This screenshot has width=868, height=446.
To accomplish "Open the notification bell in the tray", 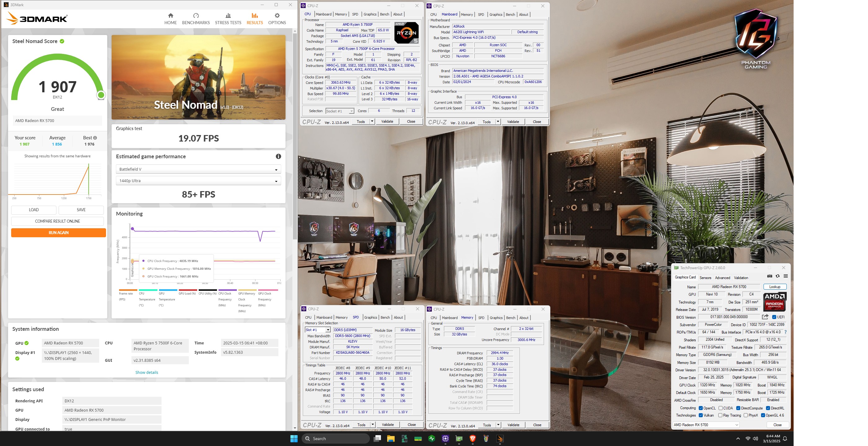I will [x=785, y=438].
